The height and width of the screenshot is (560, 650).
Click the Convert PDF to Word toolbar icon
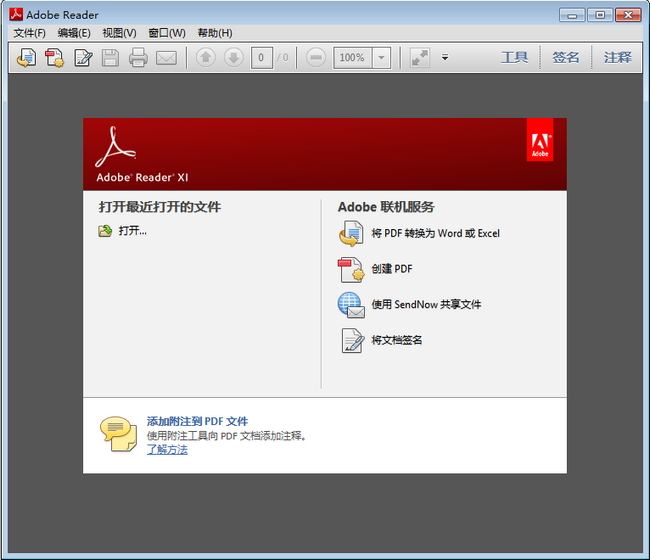pyautogui.click(x=26, y=57)
